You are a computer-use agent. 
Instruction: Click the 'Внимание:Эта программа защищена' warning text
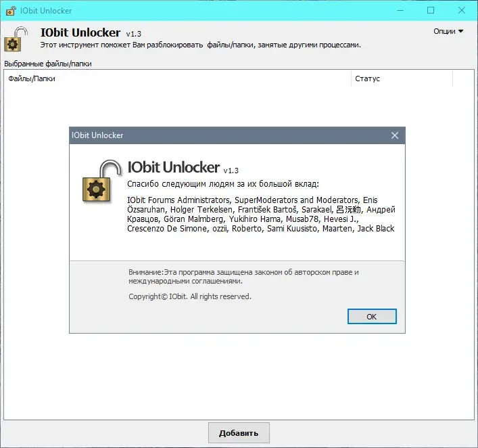point(243,277)
